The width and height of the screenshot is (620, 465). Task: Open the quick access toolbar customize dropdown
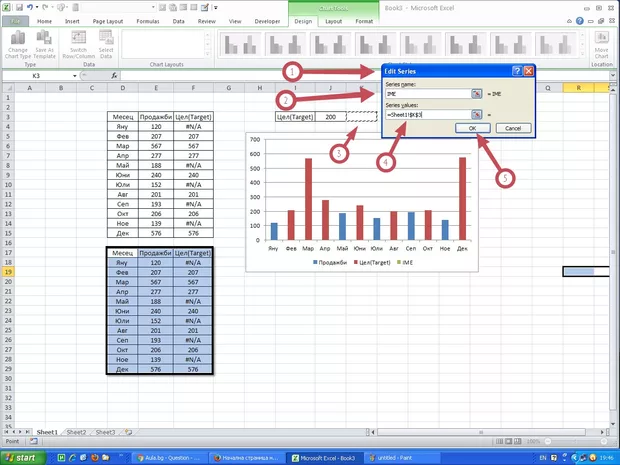[x=216, y=8]
